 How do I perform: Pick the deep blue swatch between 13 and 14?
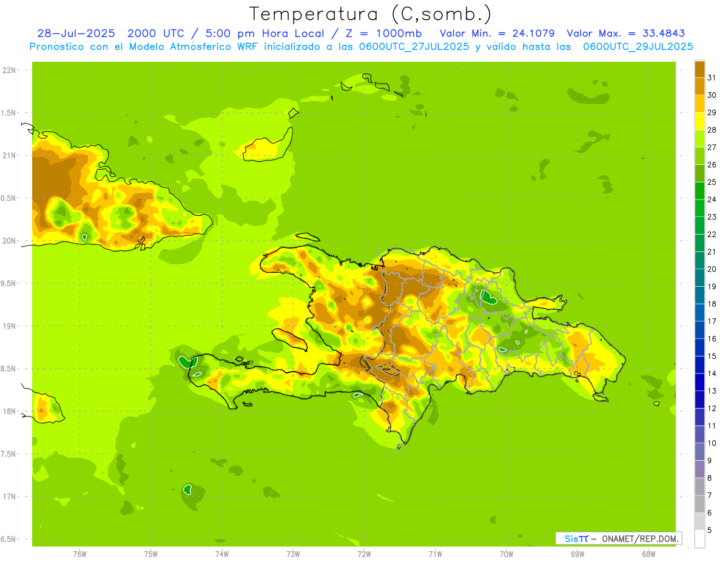click(699, 383)
